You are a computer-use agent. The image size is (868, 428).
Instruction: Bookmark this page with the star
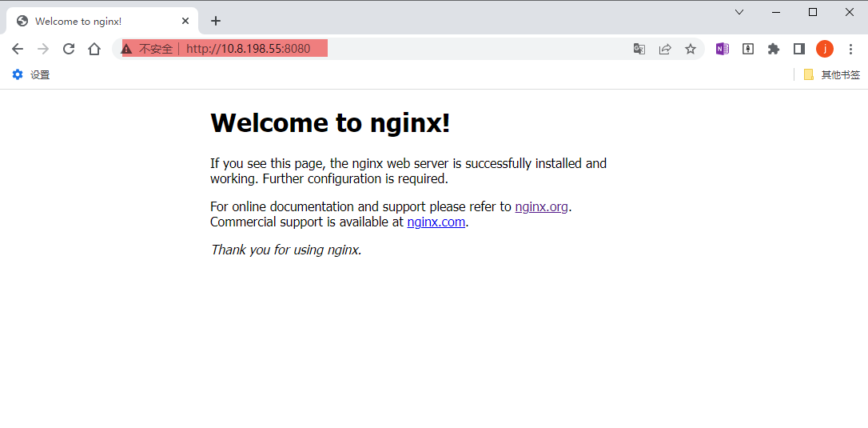[691, 49]
